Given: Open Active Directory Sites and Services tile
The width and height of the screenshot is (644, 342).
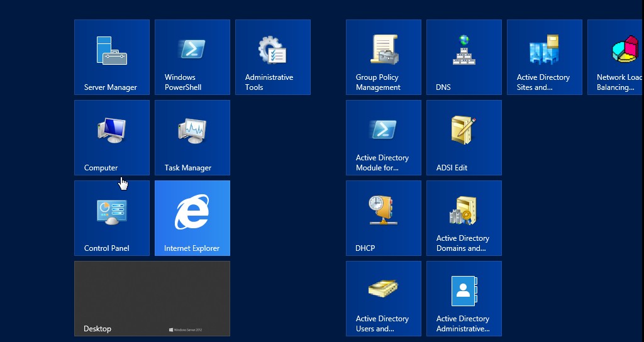Looking at the screenshot, I should click(x=545, y=57).
